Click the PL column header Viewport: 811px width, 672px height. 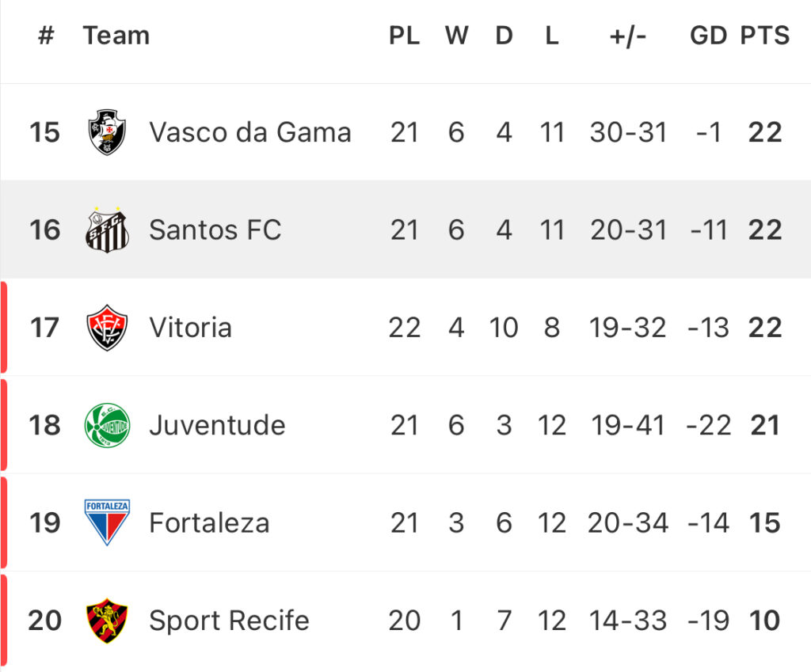tap(405, 36)
